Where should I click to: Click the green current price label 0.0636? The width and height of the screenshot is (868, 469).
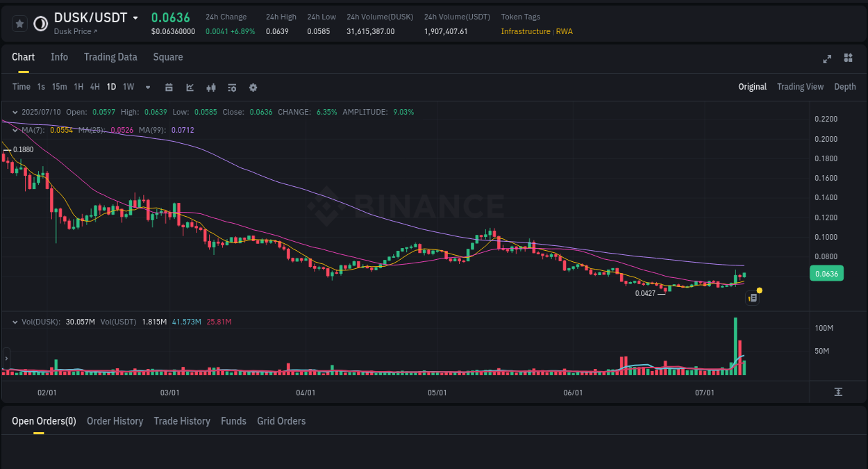click(826, 274)
